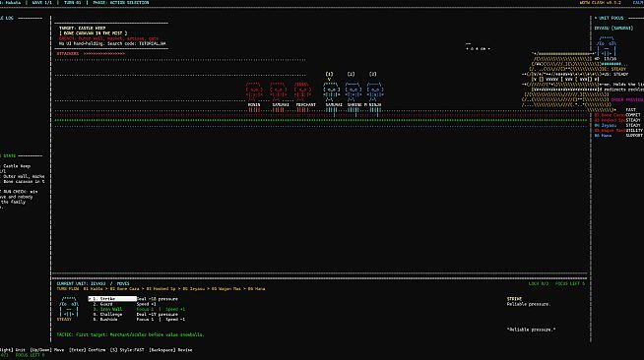Select the teal Samurai defender sprite
The height and width of the screenshot is (360, 644).
[x=332, y=91]
